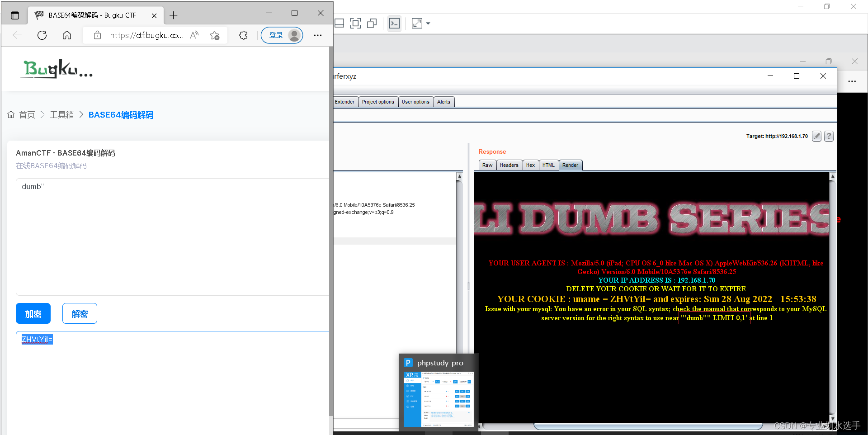868x435 pixels.
Task: Open the User options tab
Action: (415, 102)
